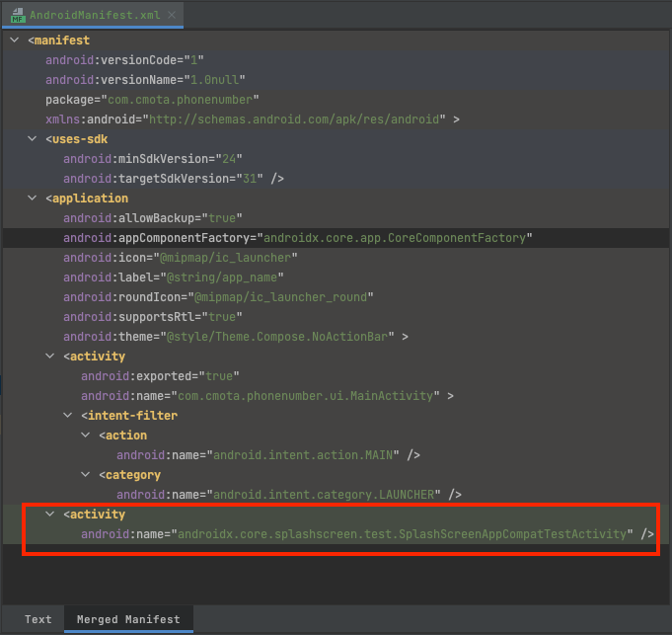
Task: Select the AndroidManifest.xml editor tab
Action: [x=95, y=15]
